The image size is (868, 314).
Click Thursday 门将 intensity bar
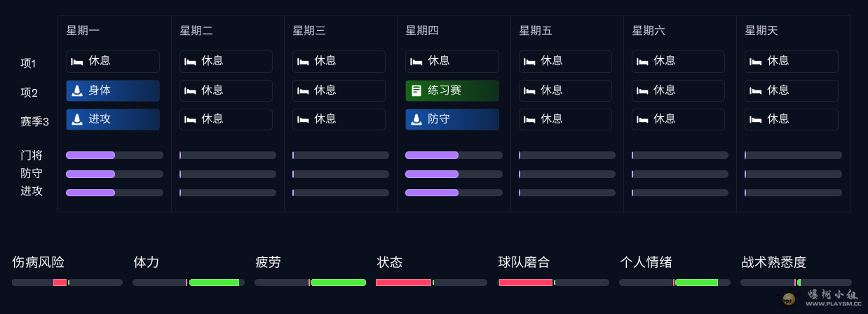[x=454, y=155]
